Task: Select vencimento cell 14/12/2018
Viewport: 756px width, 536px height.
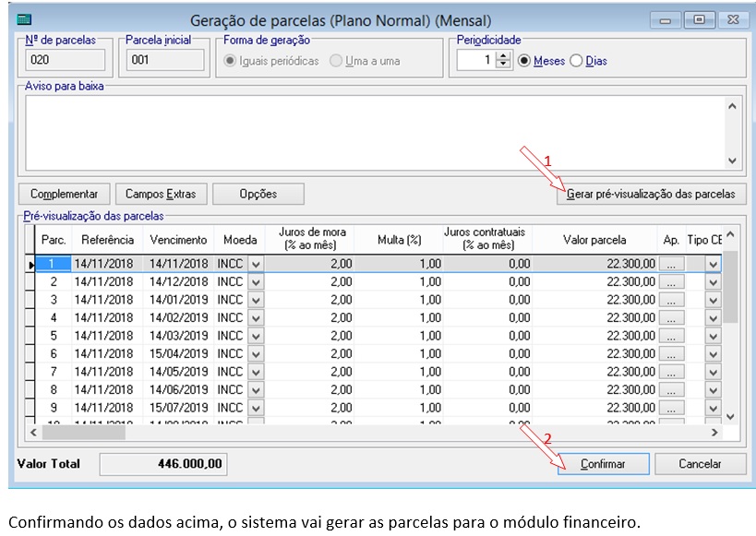Action: tap(178, 282)
